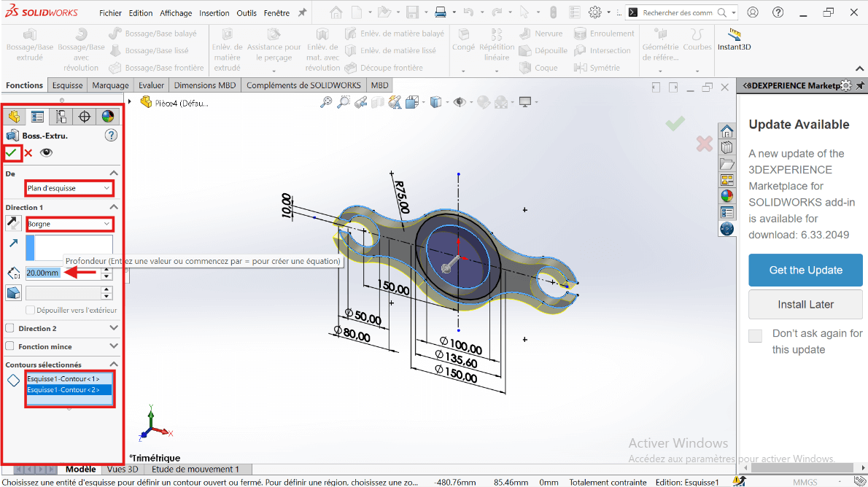Enable the Fonction mince checkbox
868x487 pixels.
coord(10,346)
